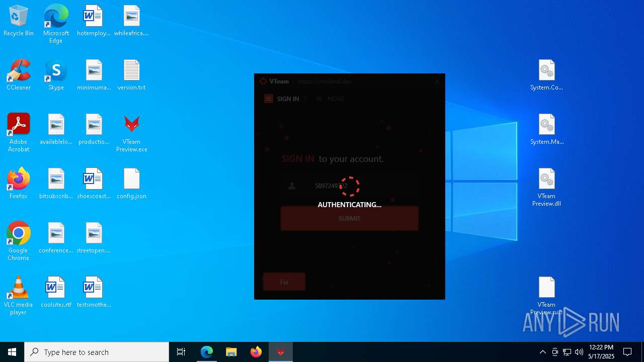The height and width of the screenshot is (362, 644).
Task: Click the SUBMIT button in VTeam
Action: (349, 219)
